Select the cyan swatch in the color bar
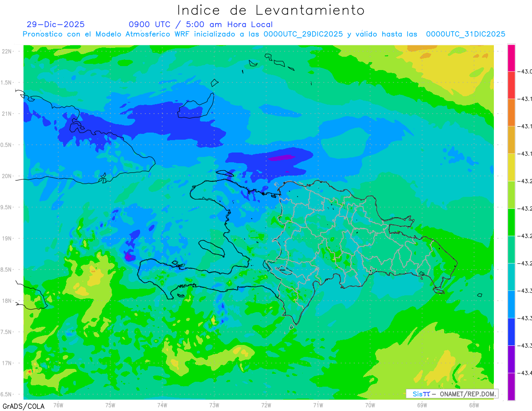This screenshot has height=411, width=532. point(511,277)
